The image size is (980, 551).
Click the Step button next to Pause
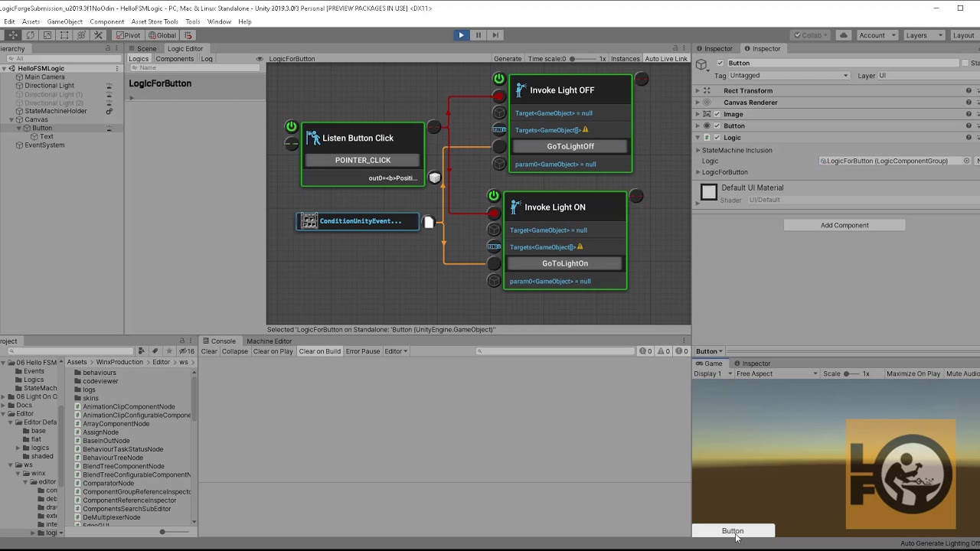point(495,34)
